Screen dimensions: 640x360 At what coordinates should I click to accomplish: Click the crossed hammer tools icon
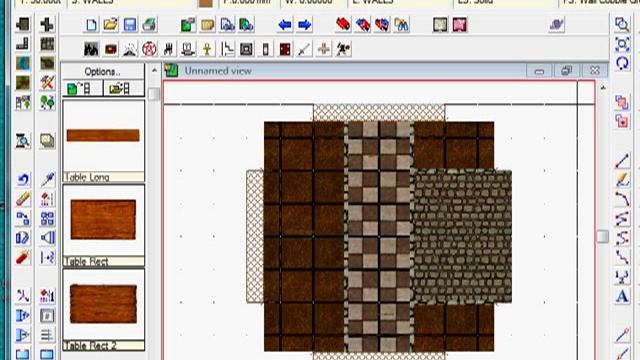[47, 82]
